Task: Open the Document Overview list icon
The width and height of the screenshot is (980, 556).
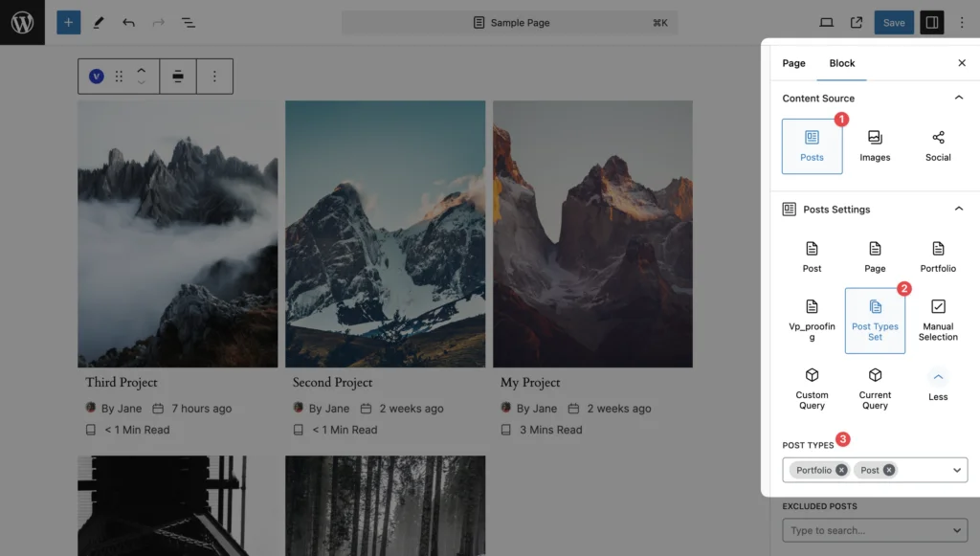Action: 189,23
